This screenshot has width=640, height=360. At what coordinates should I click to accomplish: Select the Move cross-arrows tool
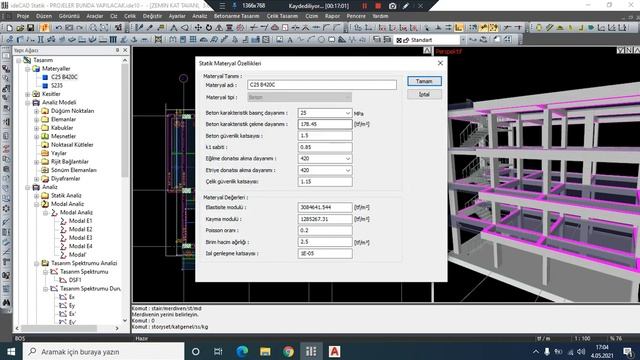coord(198,28)
